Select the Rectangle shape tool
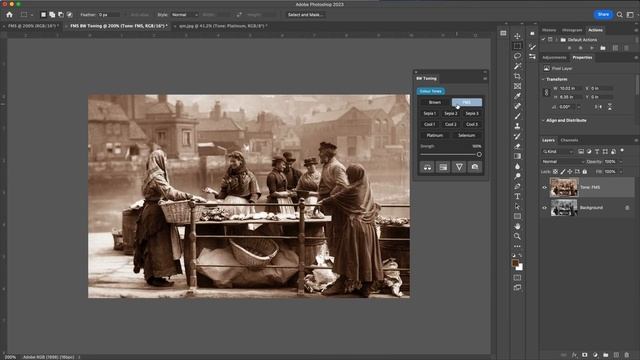 [517, 216]
